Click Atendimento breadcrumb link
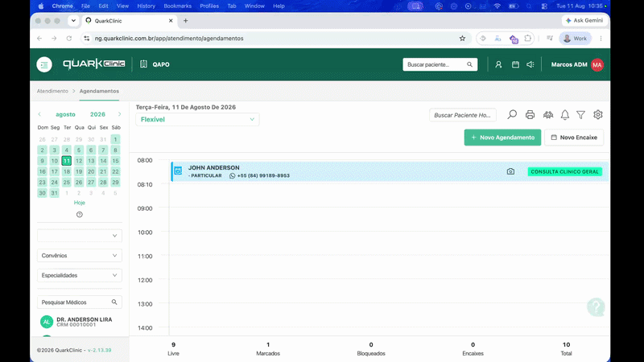 click(x=52, y=91)
